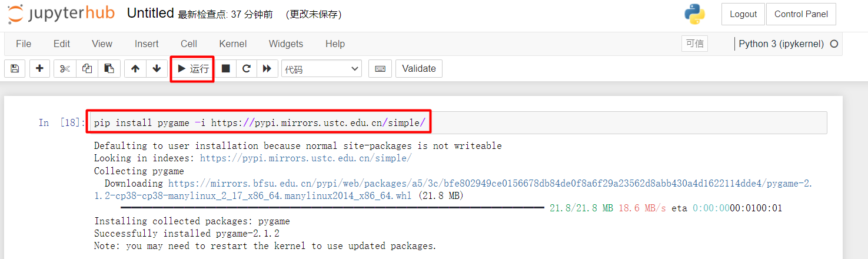The height and width of the screenshot is (259, 868).
Task: Run the cell with 运行 button
Action: point(193,69)
